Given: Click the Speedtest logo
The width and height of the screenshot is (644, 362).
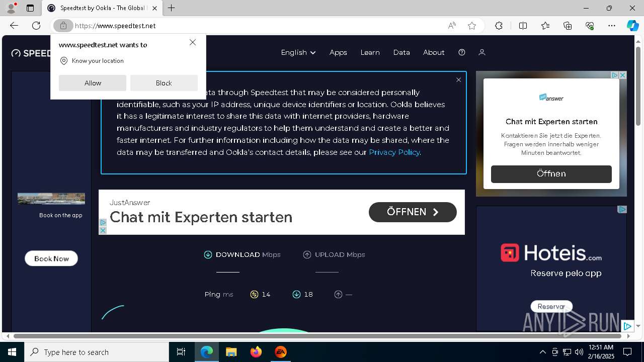Looking at the screenshot, I should (x=31, y=53).
